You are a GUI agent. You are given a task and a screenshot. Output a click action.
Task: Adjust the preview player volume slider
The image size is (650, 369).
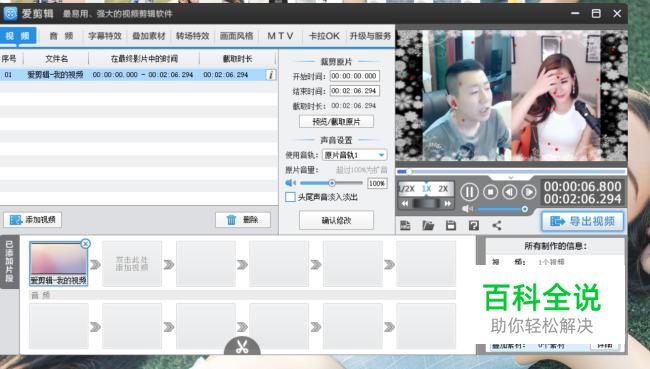tap(502, 209)
